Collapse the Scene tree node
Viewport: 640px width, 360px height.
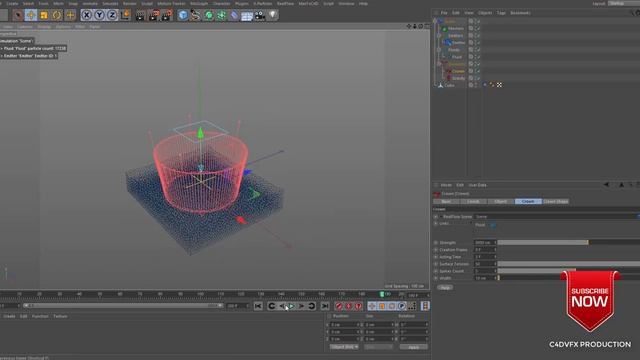click(435, 21)
